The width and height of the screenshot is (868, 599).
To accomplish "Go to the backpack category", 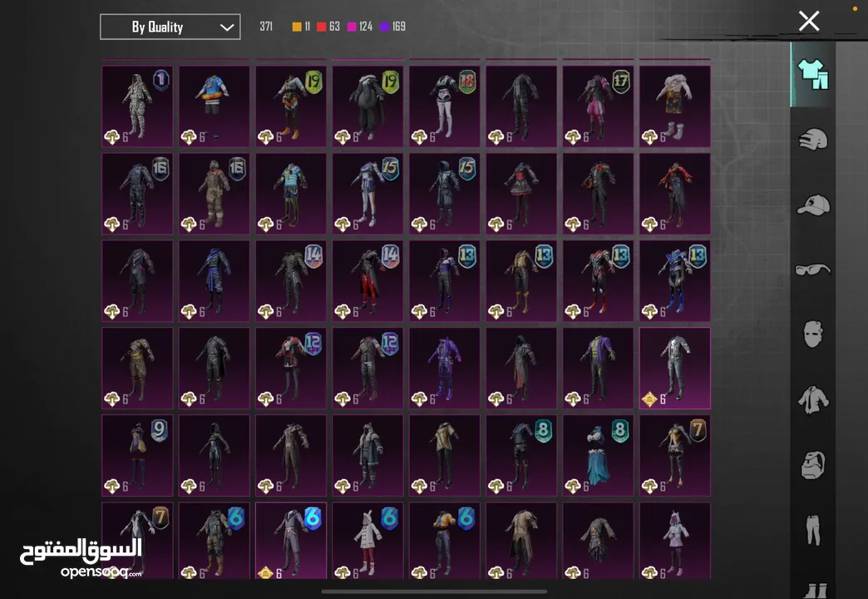I will pyautogui.click(x=812, y=464).
